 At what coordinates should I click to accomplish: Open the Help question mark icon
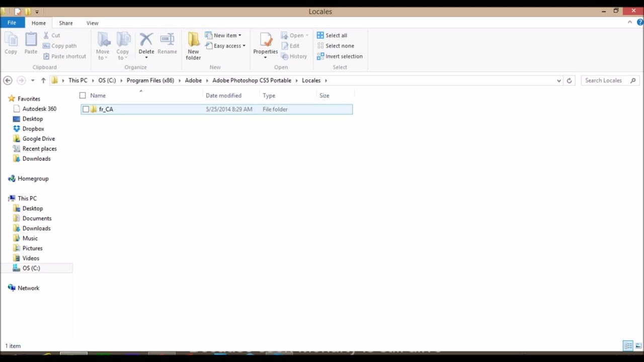[640, 22]
